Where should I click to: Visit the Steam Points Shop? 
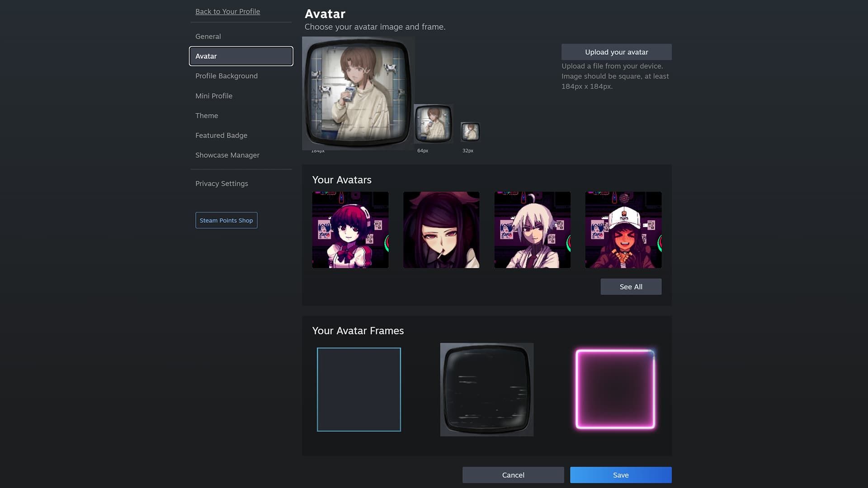coord(226,220)
